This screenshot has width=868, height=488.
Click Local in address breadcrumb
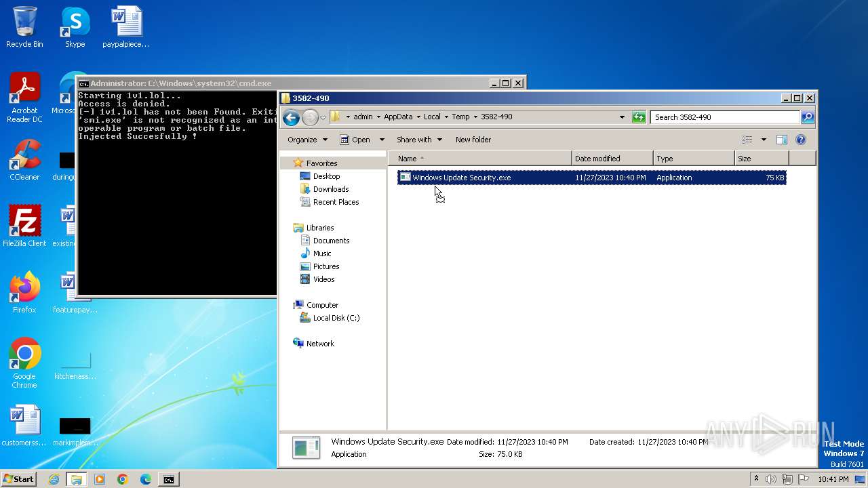point(432,117)
